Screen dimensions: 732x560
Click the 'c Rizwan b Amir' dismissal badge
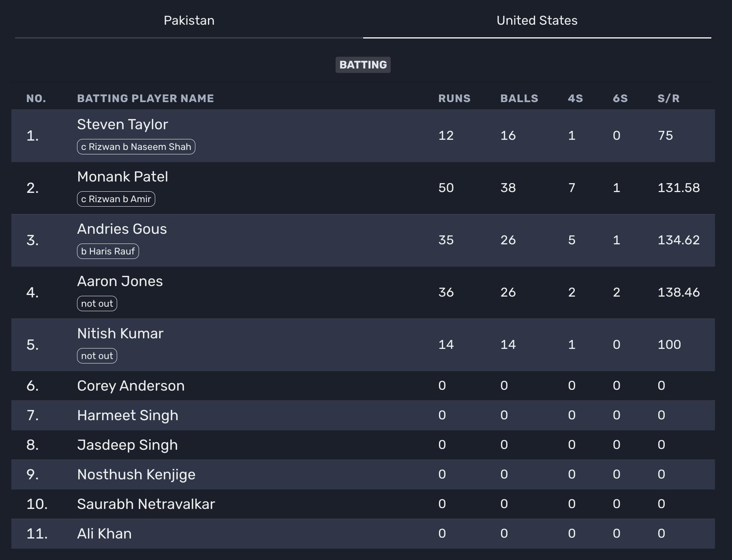pos(116,199)
